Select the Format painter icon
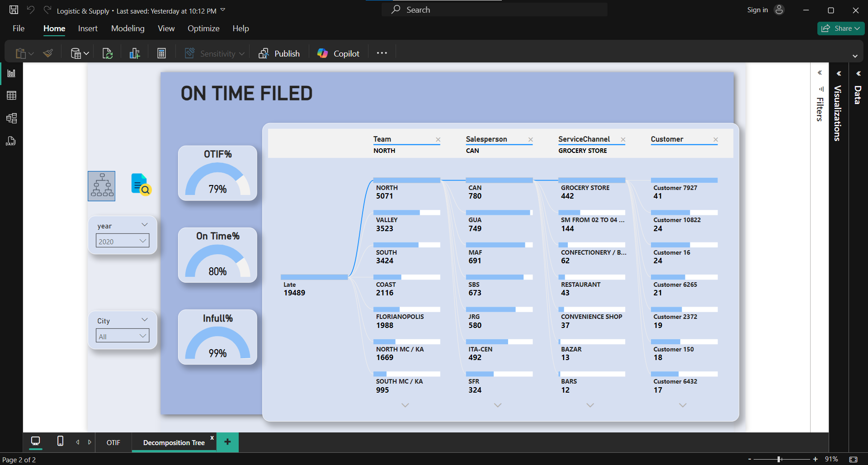Image resolution: width=868 pixels, height=465 pixels. point(48,53)
